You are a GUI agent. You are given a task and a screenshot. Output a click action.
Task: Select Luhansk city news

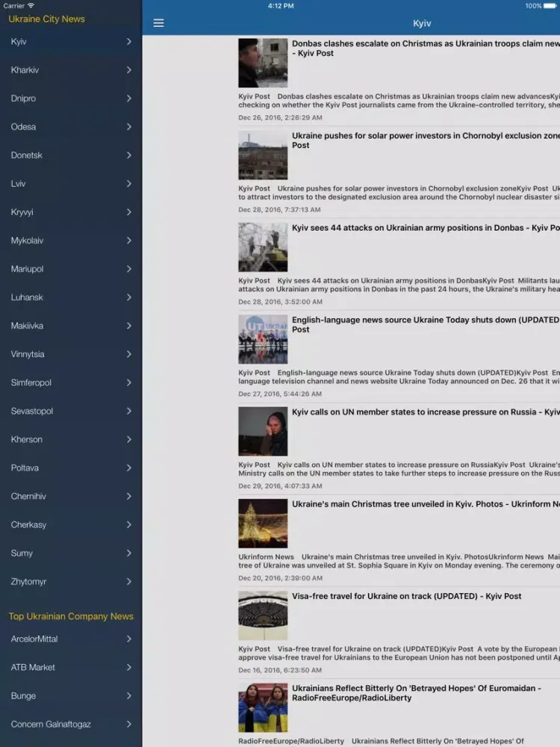(71, 297)
